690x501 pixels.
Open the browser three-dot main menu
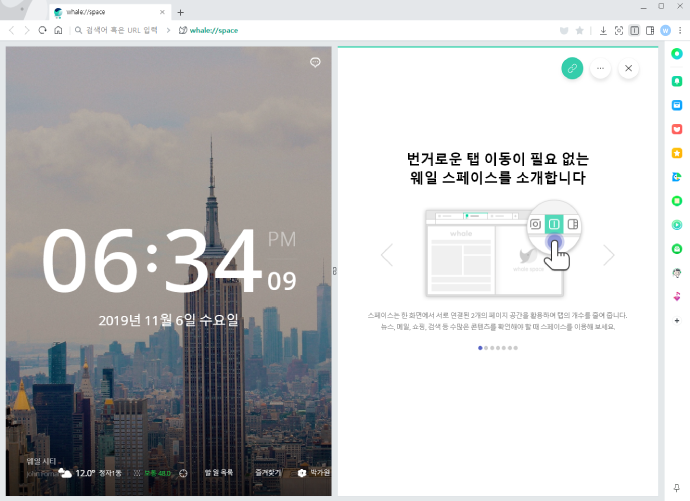pos(680,30)
